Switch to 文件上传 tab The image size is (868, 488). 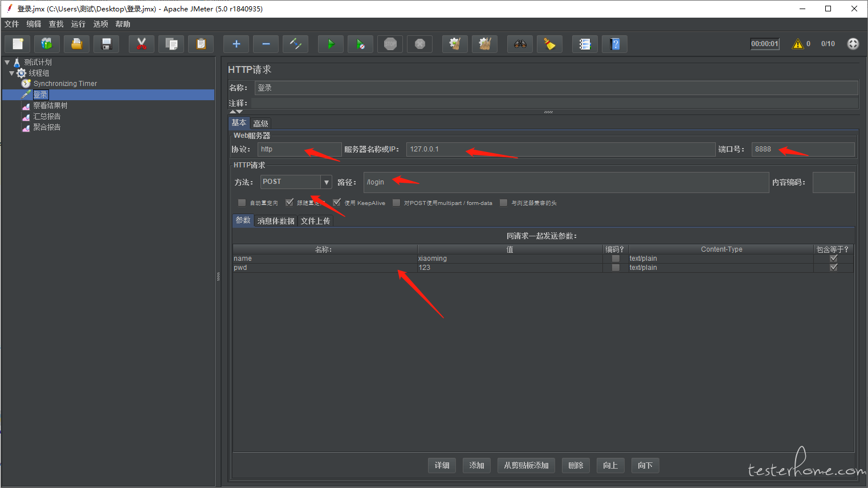pos(315,221)
